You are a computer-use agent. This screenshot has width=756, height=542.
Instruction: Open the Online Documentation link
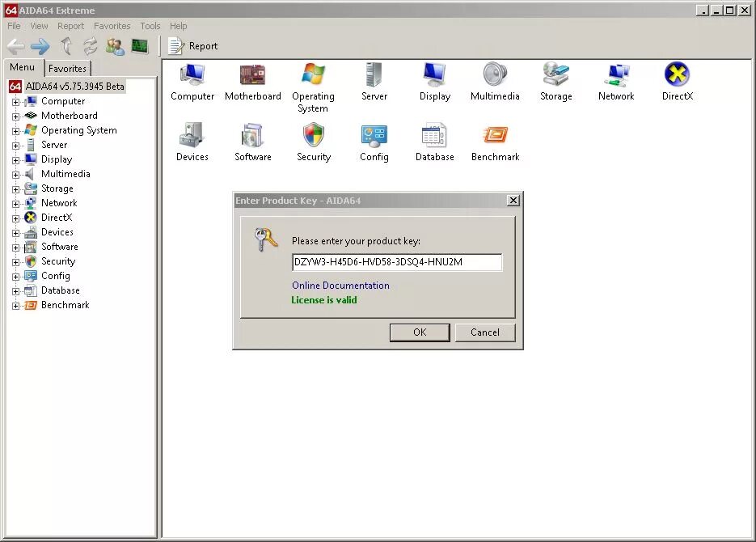340,286
